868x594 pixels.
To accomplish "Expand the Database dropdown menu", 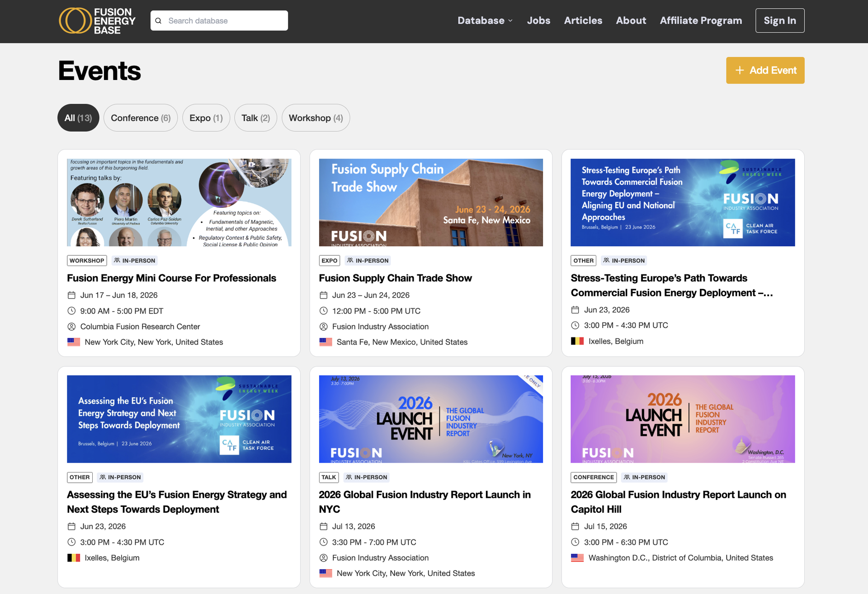I will [x=485, y=21].
